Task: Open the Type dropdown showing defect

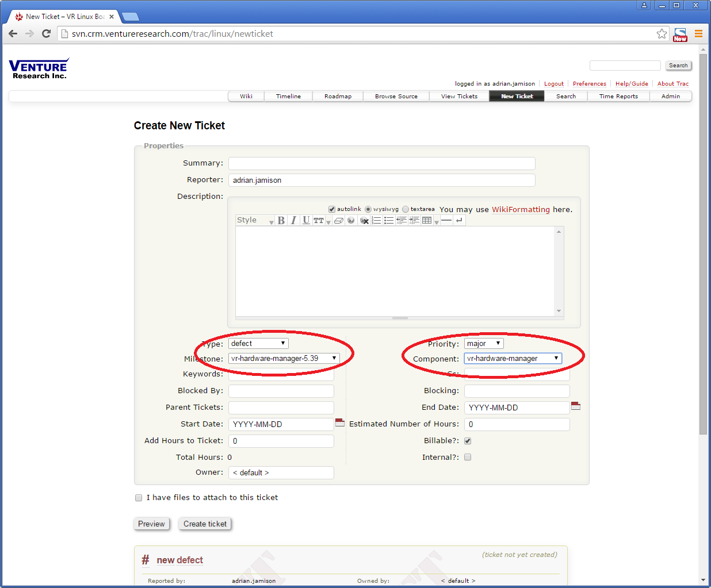Action: (258, 343)
